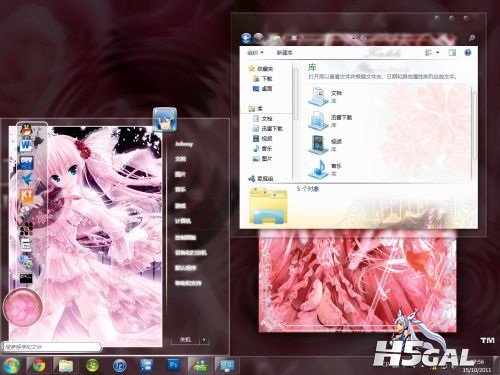
Task: Open 迅雷下载 library in Explorer main pane
Action: click(330, 120)
